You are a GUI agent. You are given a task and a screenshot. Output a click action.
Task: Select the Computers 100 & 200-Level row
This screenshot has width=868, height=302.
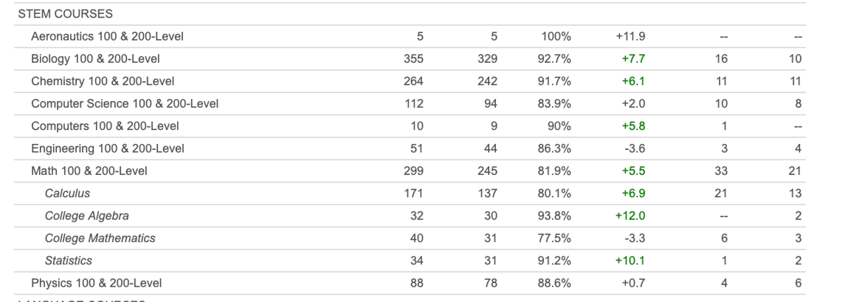pos(105,126)
